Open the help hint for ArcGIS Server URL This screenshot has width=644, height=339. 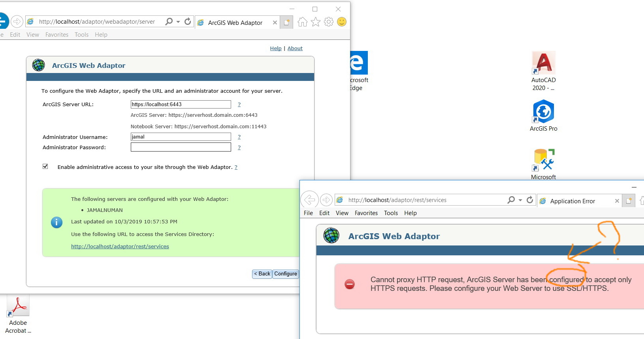pos(239,105)
